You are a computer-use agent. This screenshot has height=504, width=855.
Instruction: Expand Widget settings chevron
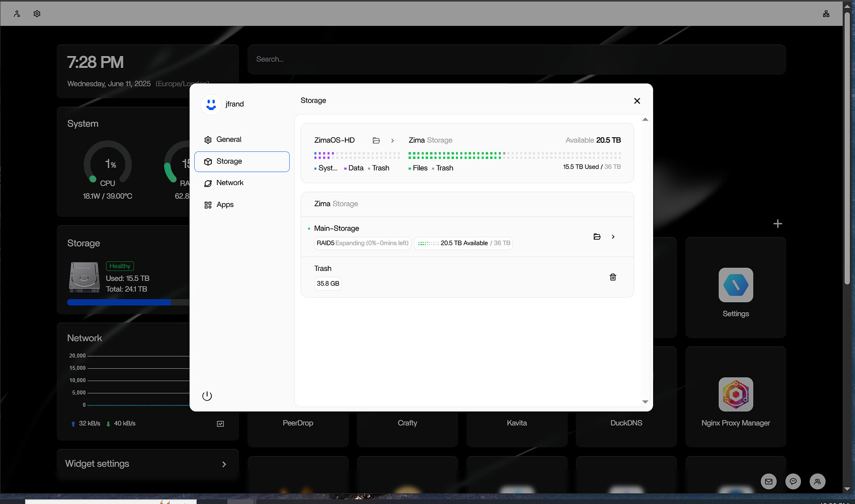224,464
